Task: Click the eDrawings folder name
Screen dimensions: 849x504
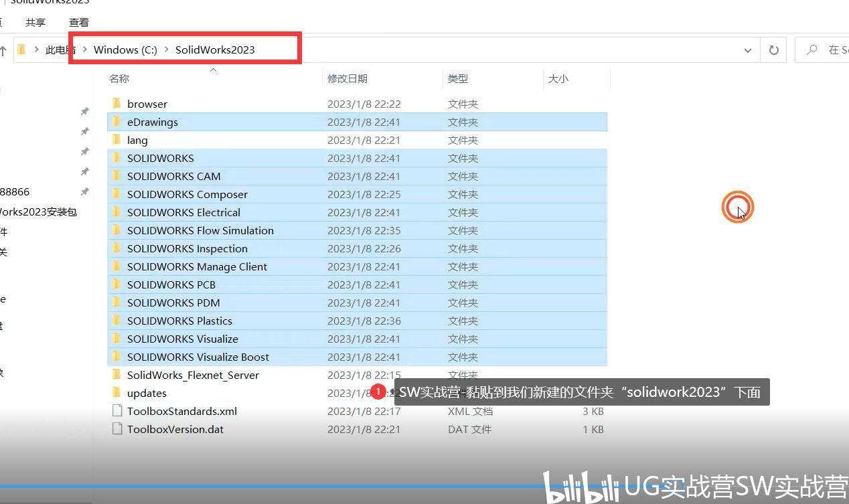Action: (153, 122)
